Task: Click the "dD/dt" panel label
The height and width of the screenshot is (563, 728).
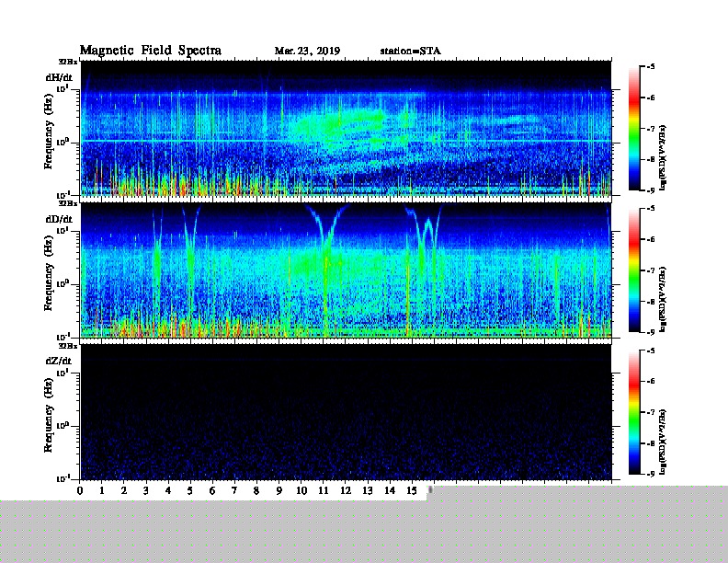Action: click(x=59, y=219)
